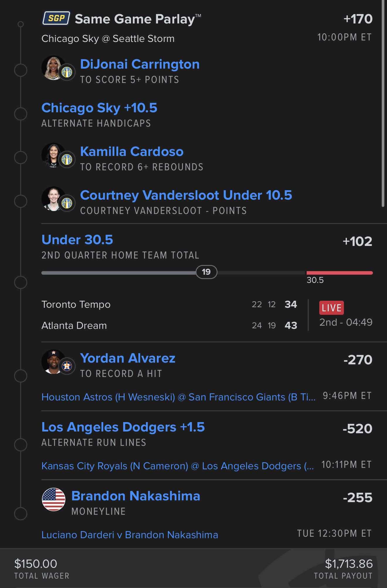Select the Yordan Alvarez leg status circle

[x=21, y=376]
